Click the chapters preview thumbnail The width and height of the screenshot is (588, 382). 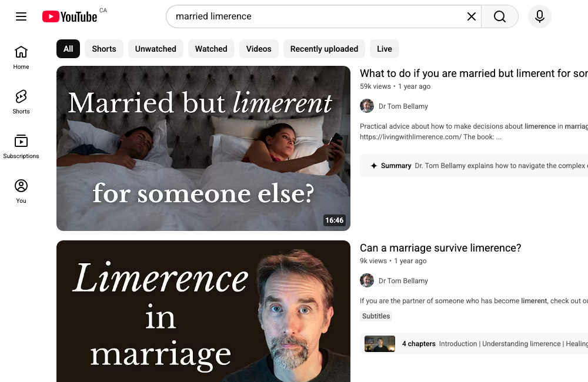(x=380, y=344)
